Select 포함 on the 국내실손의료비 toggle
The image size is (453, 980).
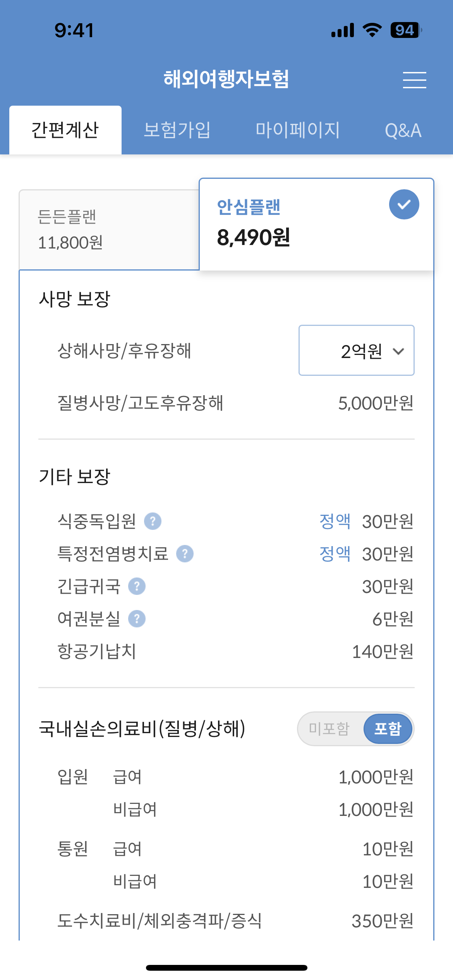point(388,728)
